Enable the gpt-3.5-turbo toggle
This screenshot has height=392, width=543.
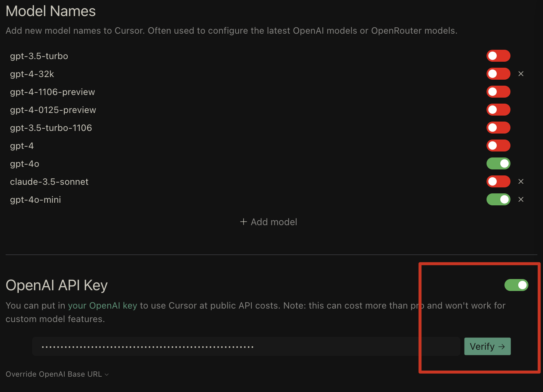(x=498, y=56)
